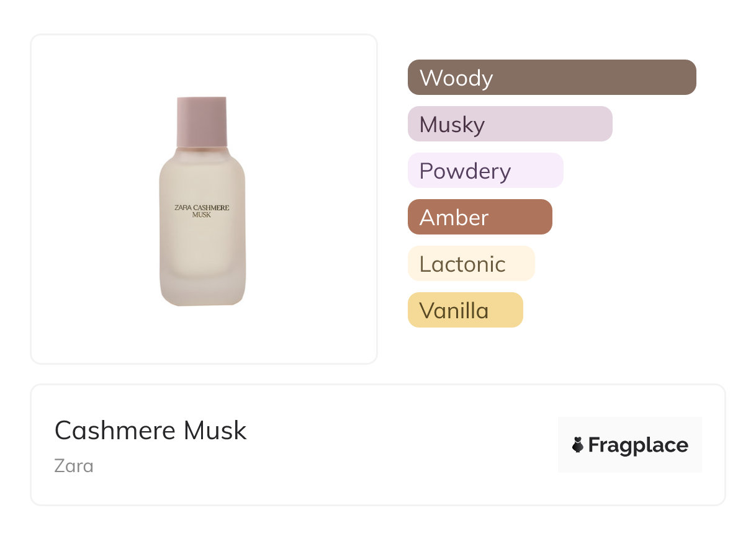Click the pink cap of the perfume bottle

click(202, 121)
